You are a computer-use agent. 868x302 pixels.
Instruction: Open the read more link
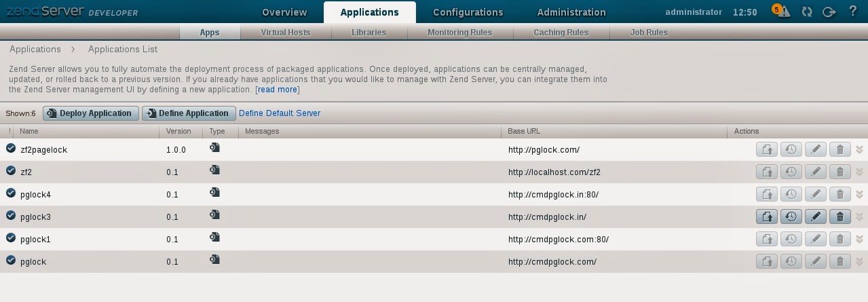point(278,90)
